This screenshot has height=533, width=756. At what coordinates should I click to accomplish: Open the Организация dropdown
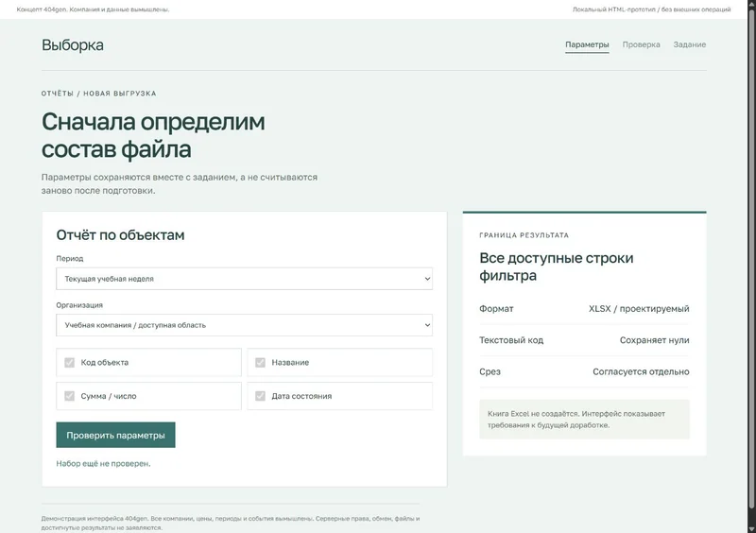point(244,325)
